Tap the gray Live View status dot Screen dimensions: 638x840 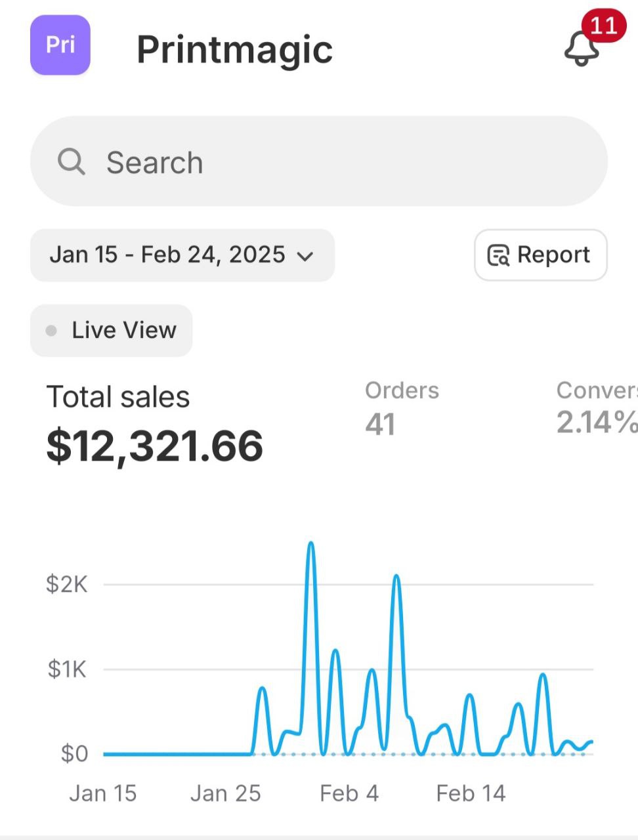point(51,331)
